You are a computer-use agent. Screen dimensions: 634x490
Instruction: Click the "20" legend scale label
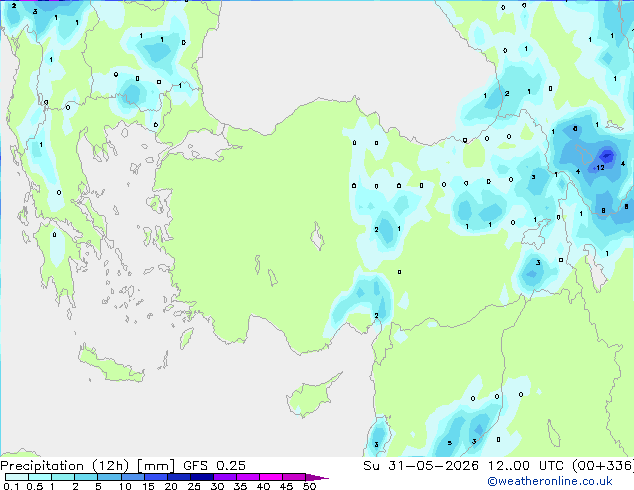pyautogui.click(x=171, y=486)
